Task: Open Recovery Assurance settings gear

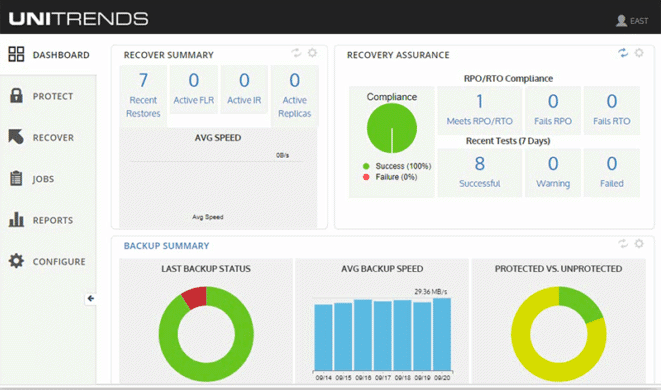Action: (x=639, y=53)
